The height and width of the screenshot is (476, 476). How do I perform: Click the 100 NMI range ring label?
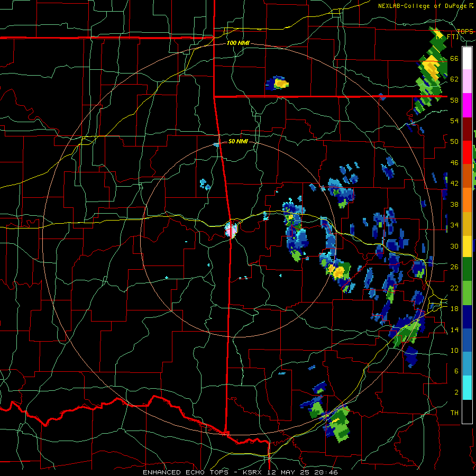tap(238, 43)
